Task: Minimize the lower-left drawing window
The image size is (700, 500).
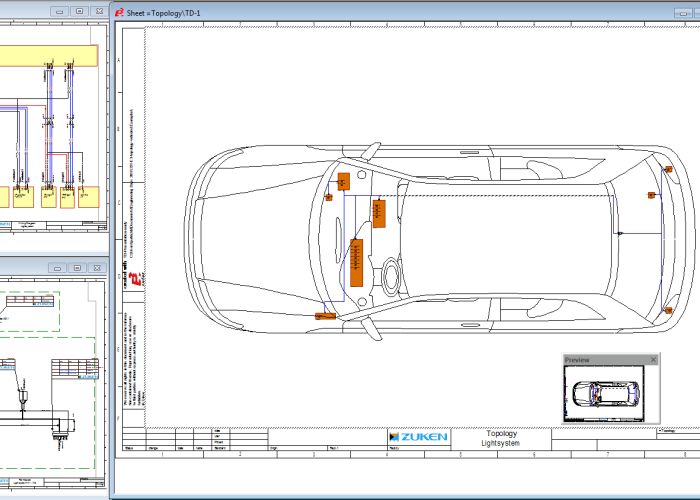Action: pyautogui.click(x=57, y=267)
